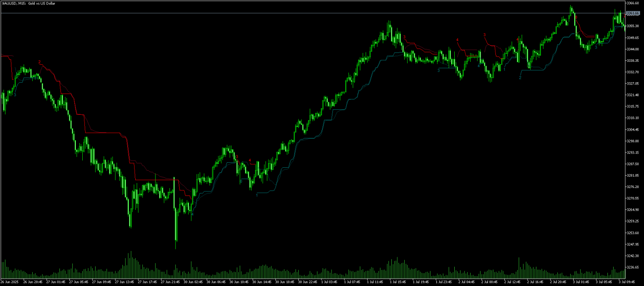Click the 2 Jul 04:45 time label
The width and height of the screenshot is (644, 286).
coord(467,283)
